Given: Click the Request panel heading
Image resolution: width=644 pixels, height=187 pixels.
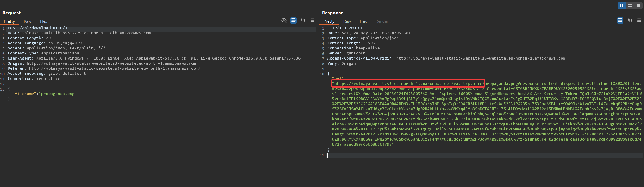Looking at the screenshot, I should (x=11, y=13).
